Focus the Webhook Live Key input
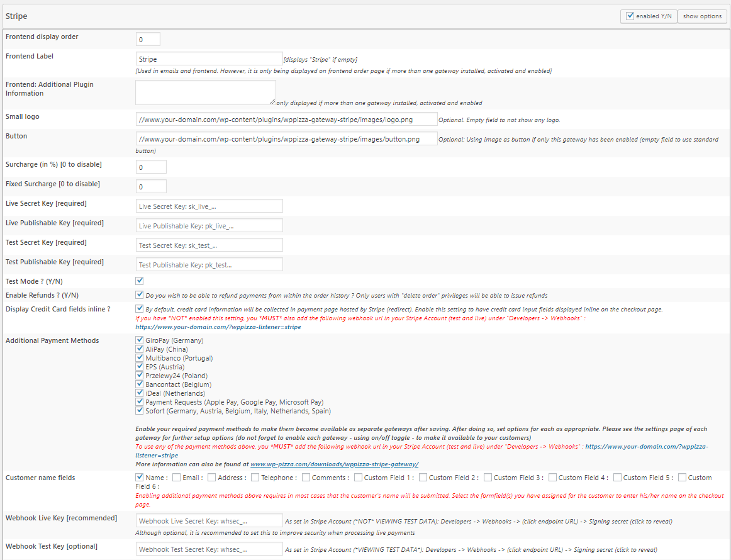Image resolution: width=731 pixels, height=560 pixels. pos(209,521)
